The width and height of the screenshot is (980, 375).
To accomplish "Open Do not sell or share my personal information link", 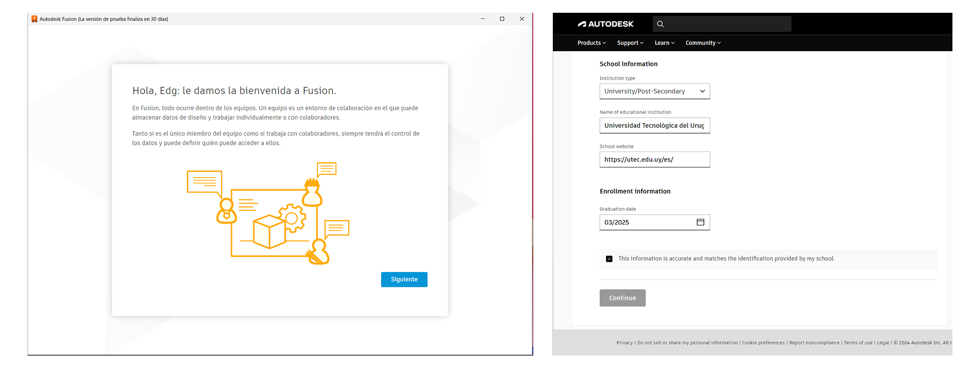I will tap(687, 343).
